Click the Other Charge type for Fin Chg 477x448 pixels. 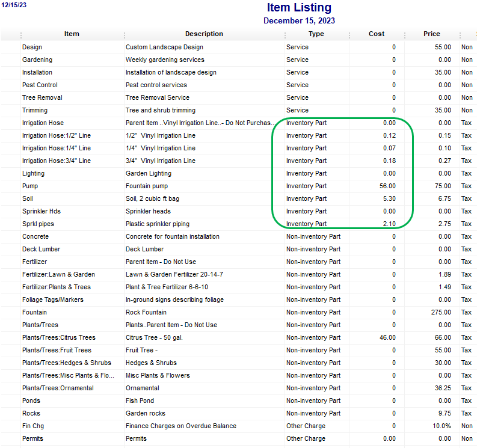coord(306,426)
